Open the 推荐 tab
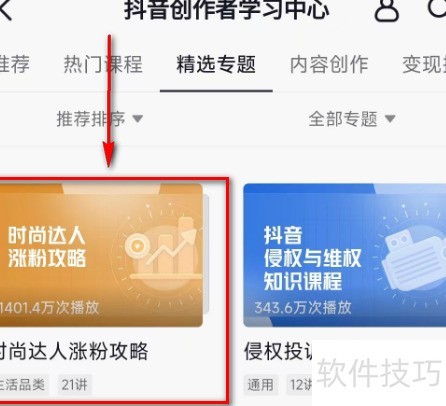 tap(14, 64)
